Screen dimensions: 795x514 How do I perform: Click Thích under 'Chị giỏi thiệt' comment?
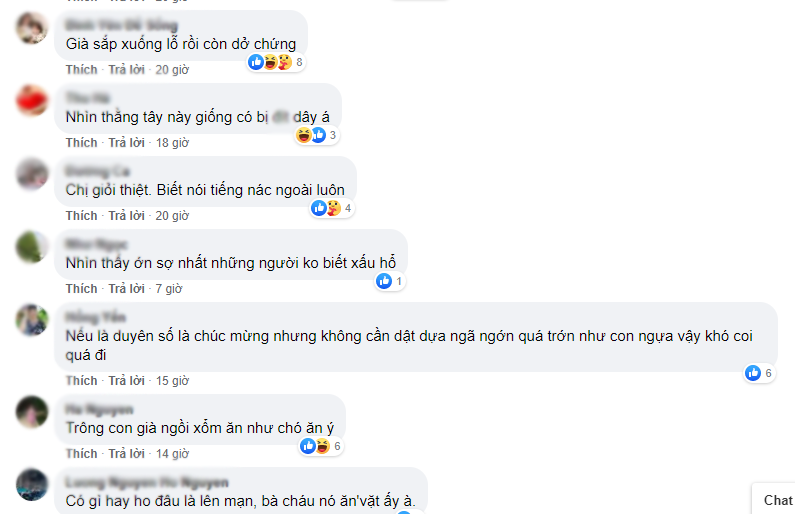[x=81, y=216]
